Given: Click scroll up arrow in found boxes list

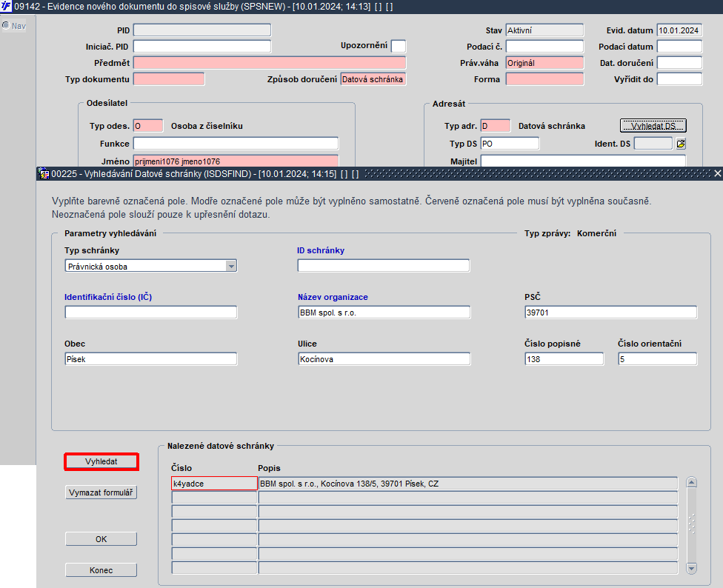Looking at the screenshot, I should [691, 483].
